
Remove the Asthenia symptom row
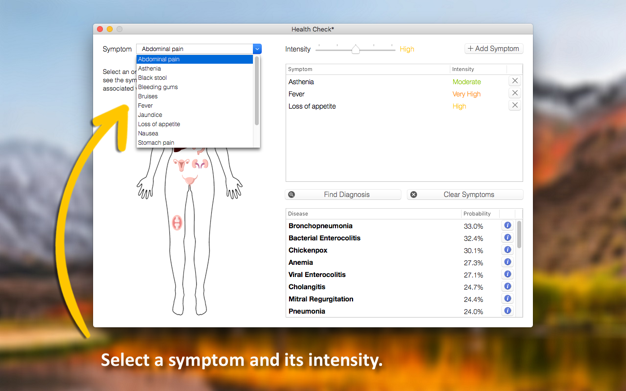(x=515, y=81)
